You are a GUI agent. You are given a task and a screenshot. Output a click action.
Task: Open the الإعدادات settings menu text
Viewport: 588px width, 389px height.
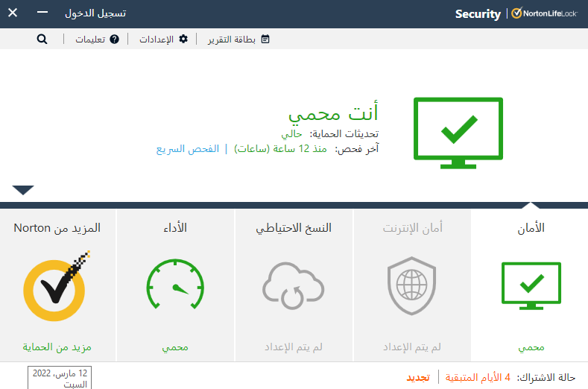pyautogui.click(x=157, y=39)
